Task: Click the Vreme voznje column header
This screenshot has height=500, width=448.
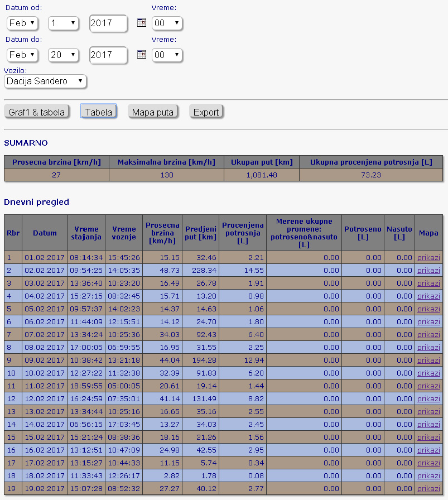Action: (x=124, y=233)
